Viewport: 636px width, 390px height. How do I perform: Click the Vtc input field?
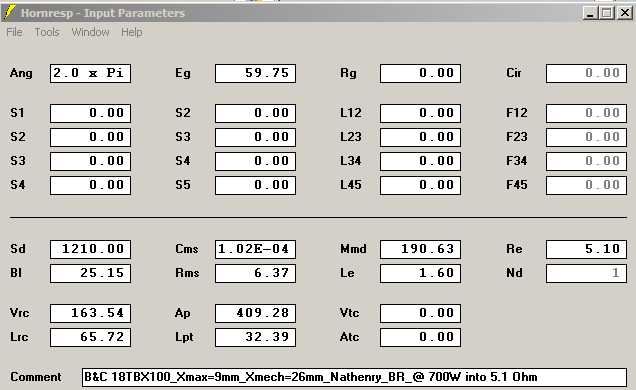(x=421, y=313)
